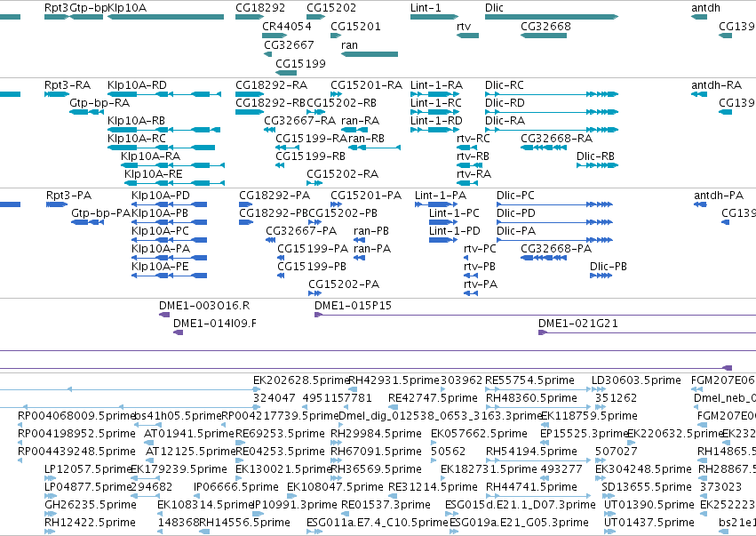The height and width of the screenshot is (536, 756).
Task: Select the GH26235.5prime EST label
Action: 91,505
